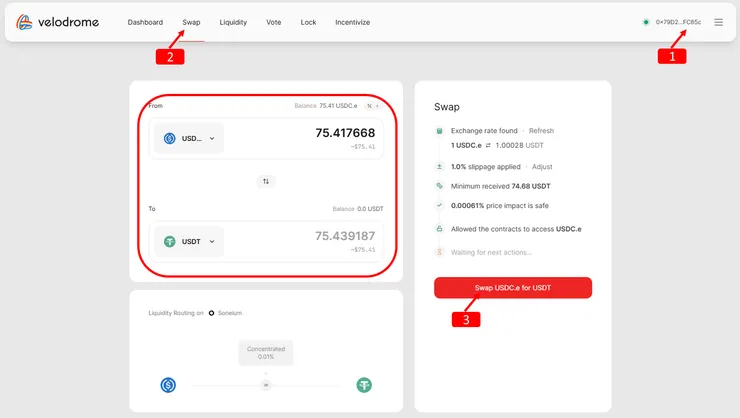
Task: Click the Velodrome logo
Action: [x=58, y=22]
